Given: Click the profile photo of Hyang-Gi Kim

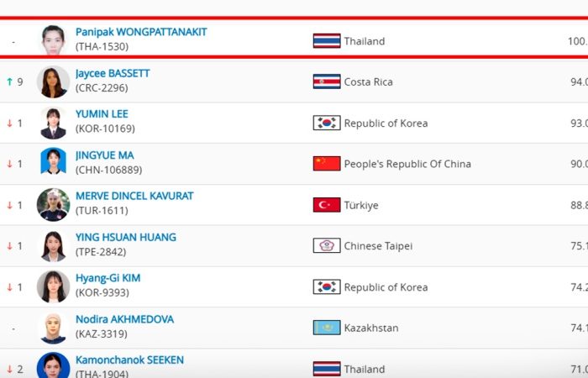Looking at the screenshot, I should (x=53, y=287).
